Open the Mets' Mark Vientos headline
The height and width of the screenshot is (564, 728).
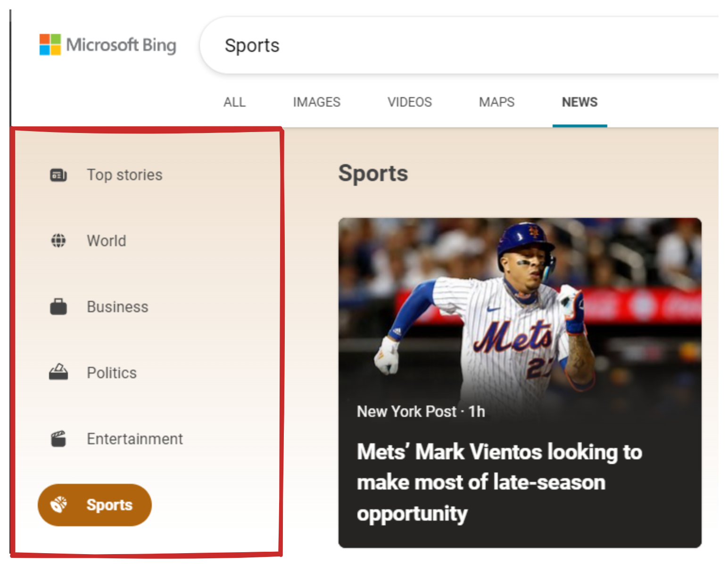pos(499,482)
